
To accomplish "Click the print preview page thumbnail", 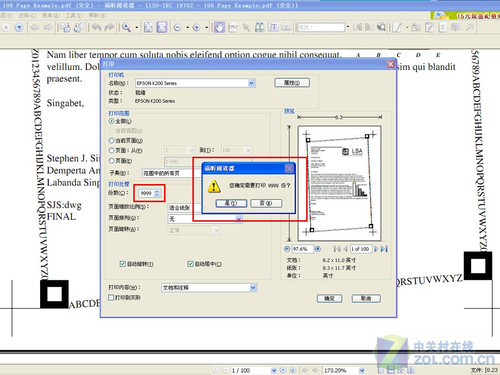I will [339, 183].
